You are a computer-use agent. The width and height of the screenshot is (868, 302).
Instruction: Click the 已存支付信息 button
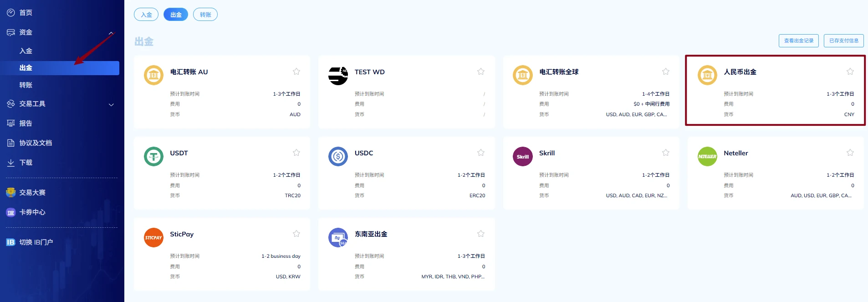coord(844,41)
